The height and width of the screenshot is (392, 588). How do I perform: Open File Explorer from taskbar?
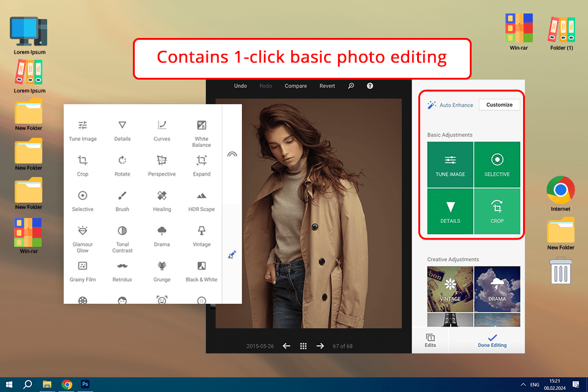click(x=47, y=384)
